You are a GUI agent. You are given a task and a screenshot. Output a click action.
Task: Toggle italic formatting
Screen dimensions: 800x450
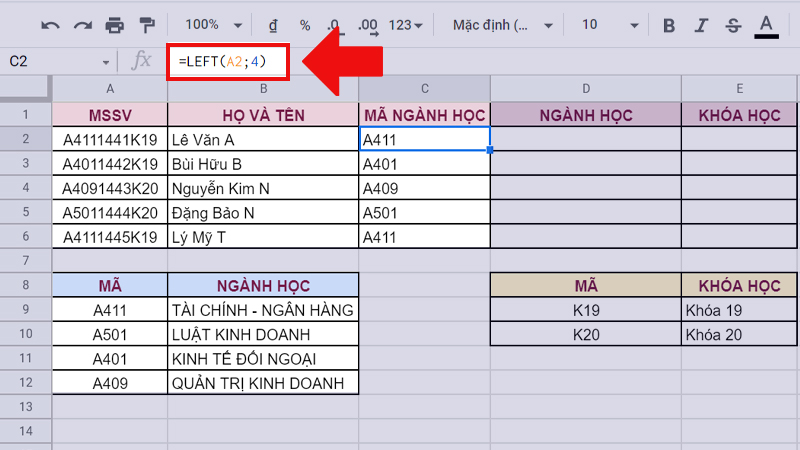pos(701,24)
